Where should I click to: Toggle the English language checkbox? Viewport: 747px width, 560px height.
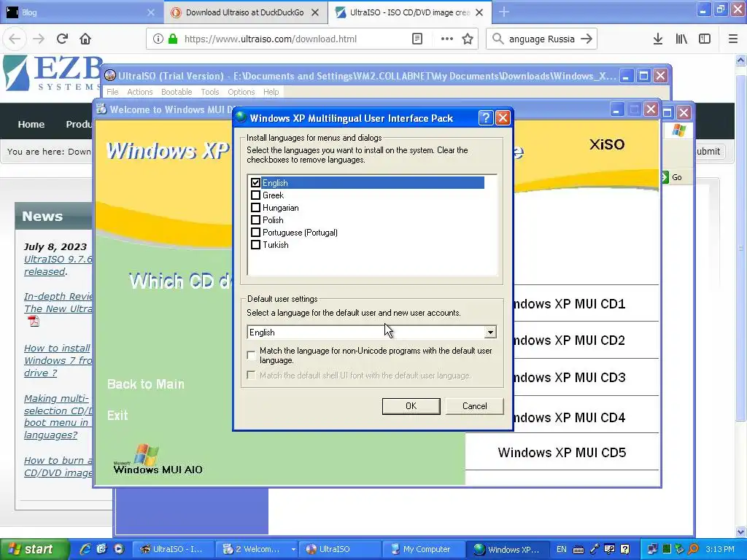255,183
